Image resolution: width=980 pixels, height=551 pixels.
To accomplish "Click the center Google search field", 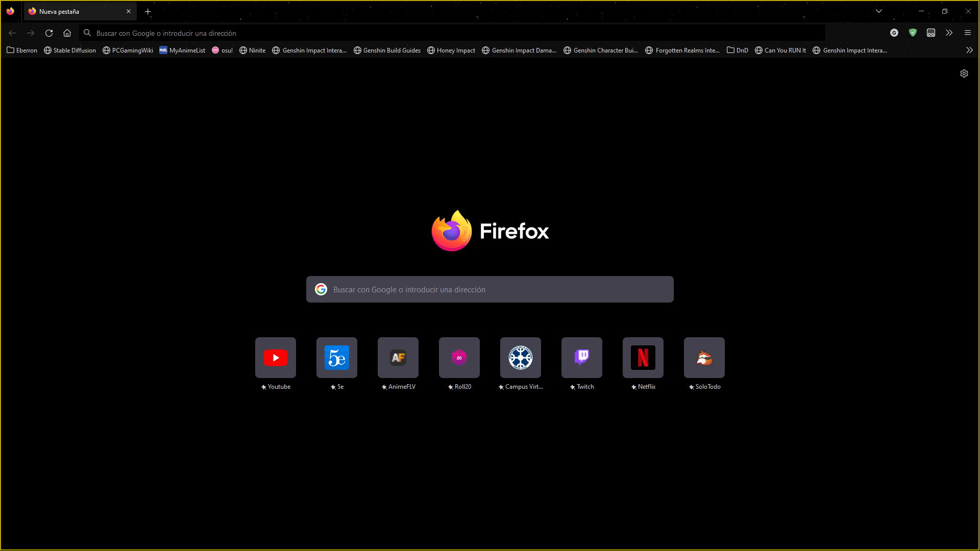I will pos(490,289).
